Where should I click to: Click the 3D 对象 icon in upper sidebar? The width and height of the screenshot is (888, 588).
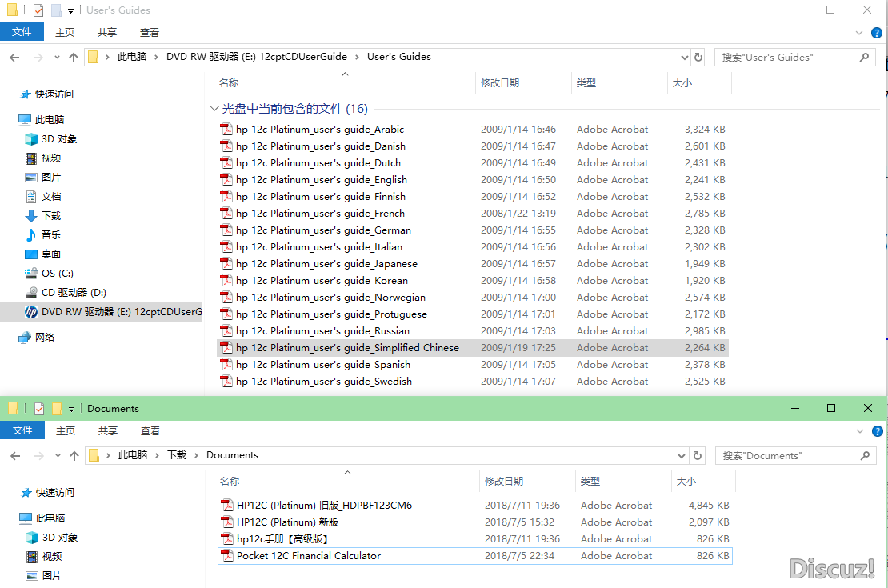pyautogui.click(x=31, y=139)
